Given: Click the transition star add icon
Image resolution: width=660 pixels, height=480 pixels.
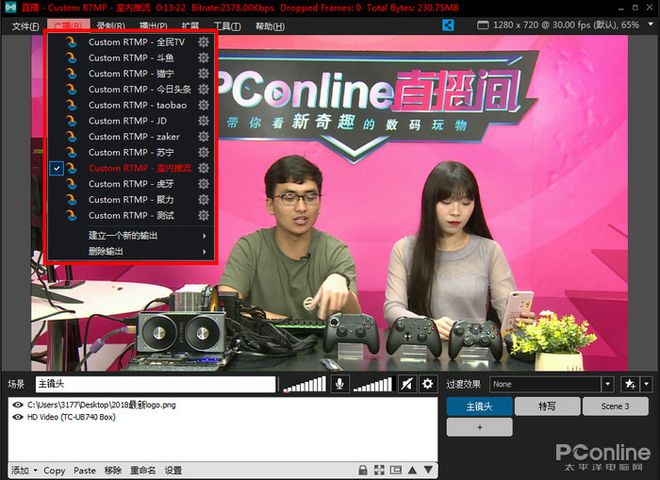Looking at the screenshot, I should pyautogui.click(x=630, y=384).
